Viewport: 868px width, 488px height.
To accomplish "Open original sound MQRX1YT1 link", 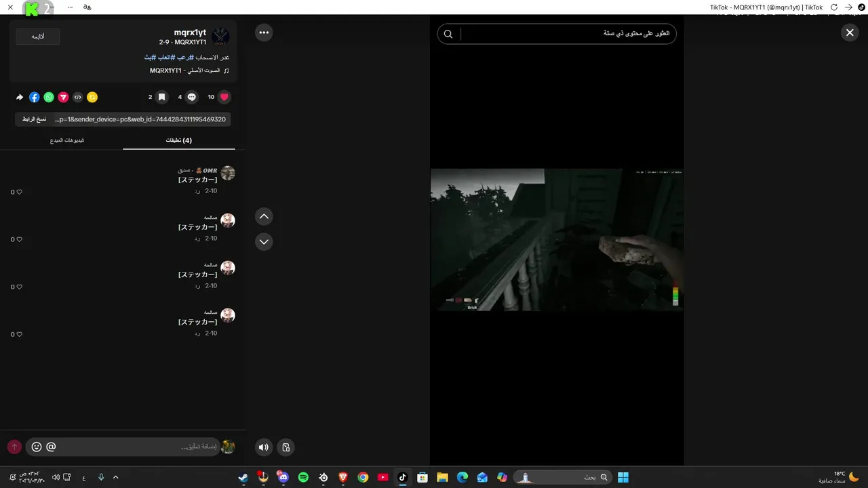I will [x=189, y=70].
